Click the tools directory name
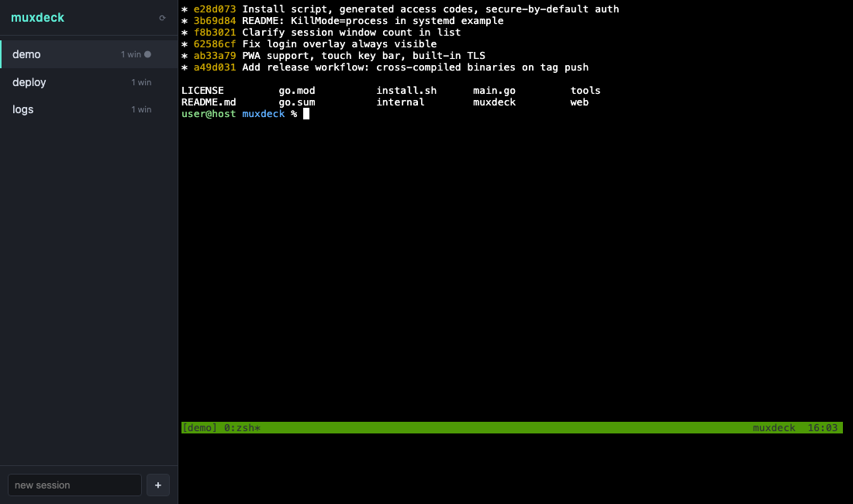853x504 pixels. [x=585, y=90]
